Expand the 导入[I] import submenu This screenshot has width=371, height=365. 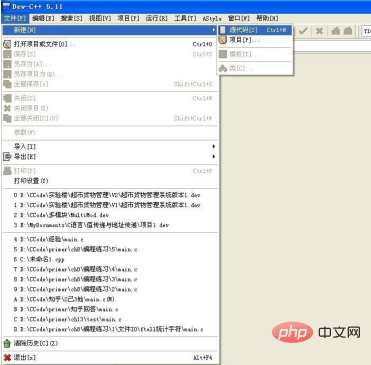(x=110, y=146)
